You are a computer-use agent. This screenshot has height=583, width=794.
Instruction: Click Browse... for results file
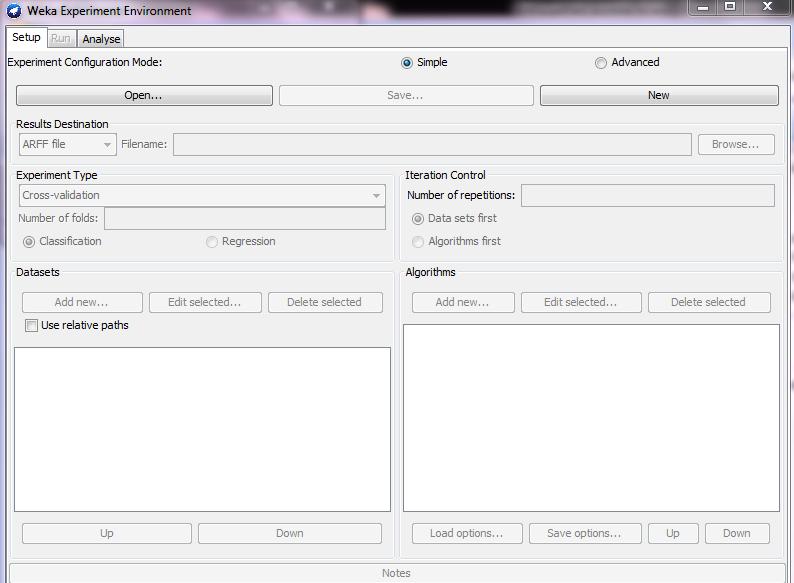[x=736, y=144]
